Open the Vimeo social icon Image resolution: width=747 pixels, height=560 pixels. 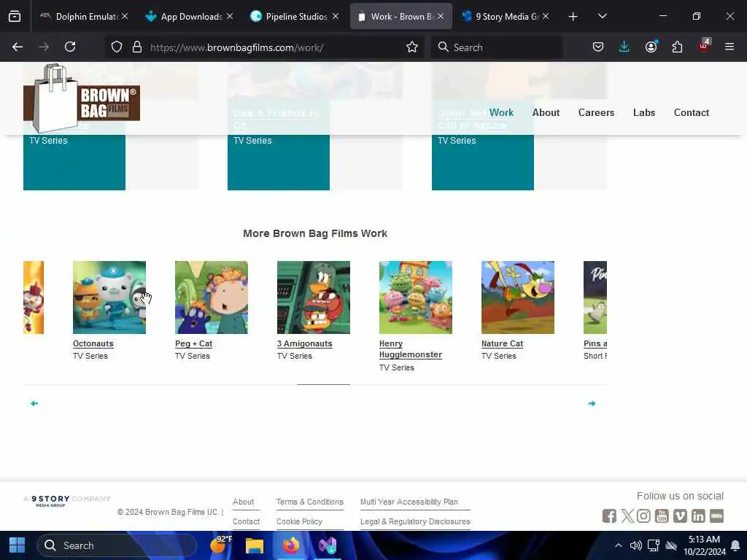(680, 516)
